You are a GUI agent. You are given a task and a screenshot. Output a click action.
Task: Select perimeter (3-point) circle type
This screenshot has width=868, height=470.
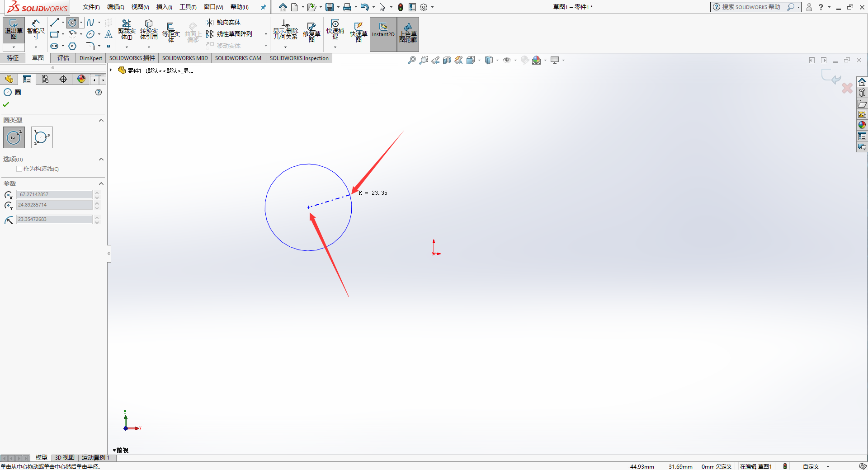[x=42, y=137]
